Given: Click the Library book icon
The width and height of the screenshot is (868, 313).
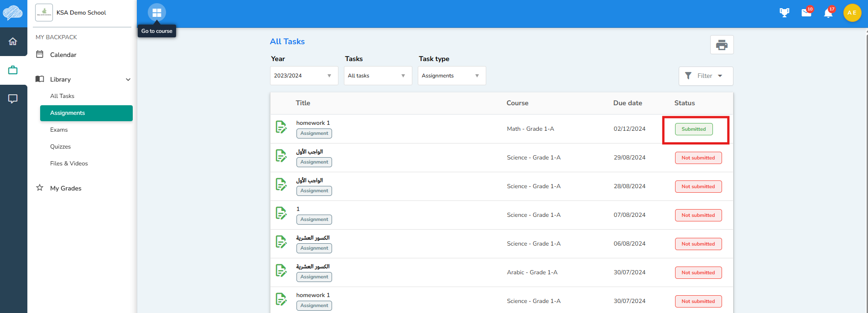Looking at the screenshot, I should tap(40, 79).
